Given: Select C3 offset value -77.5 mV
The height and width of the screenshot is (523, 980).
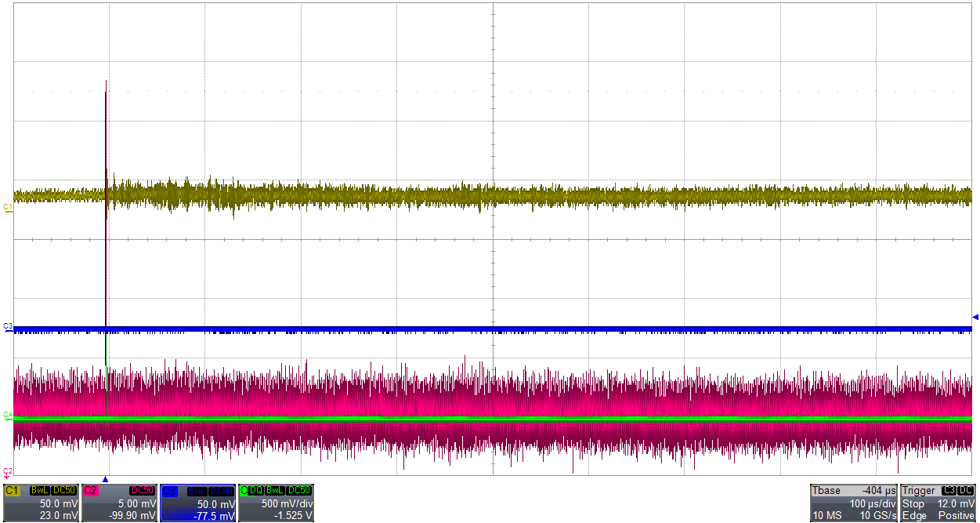Looking at the screenshot, I should [213, 515].
